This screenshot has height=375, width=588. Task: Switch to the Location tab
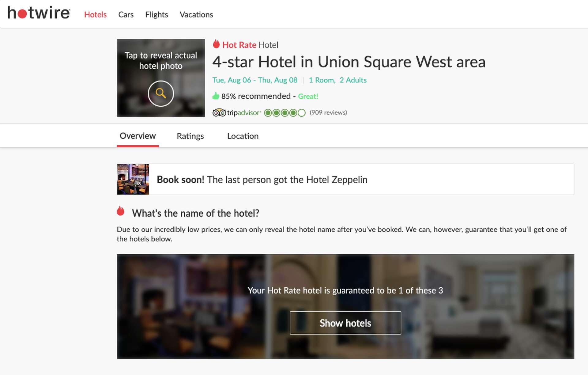coord(243,136)
